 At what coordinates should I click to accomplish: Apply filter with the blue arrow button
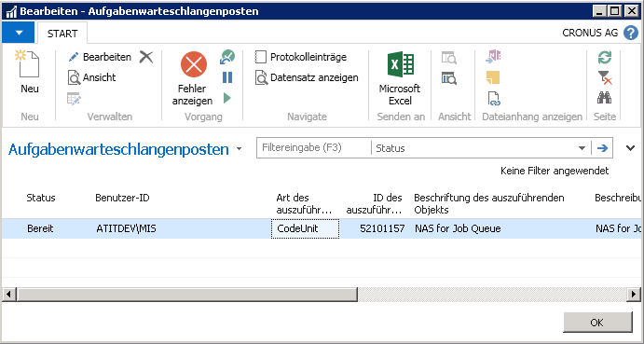pos(602,148)
